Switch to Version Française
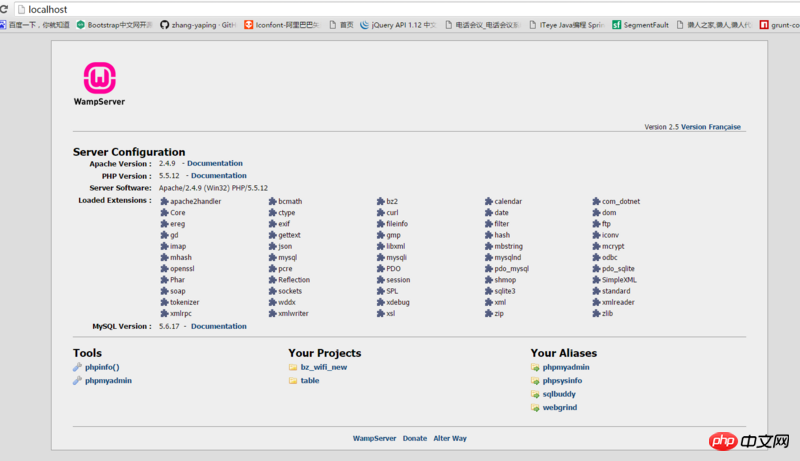The width and height of the screenshot is (800, 461). coord(711,127)
